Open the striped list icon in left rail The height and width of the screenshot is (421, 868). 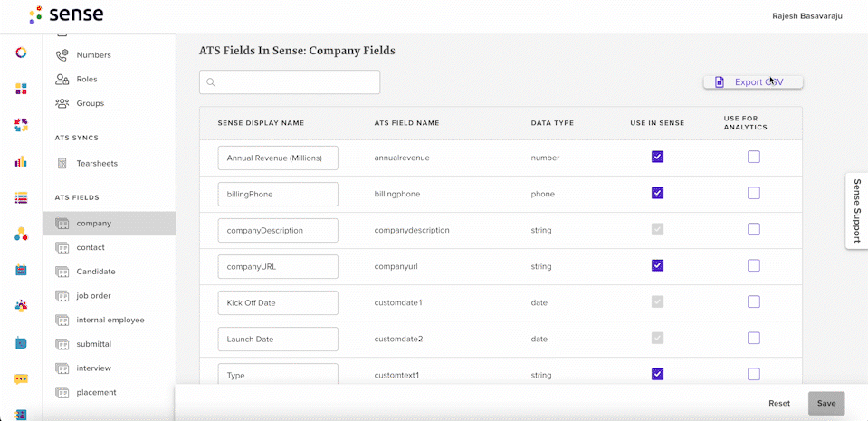21,197
